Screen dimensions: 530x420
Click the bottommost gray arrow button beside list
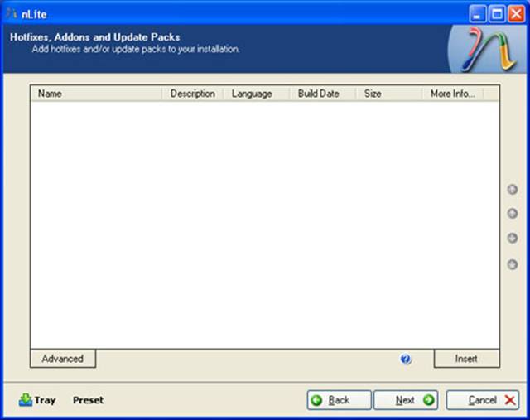[x=512, y=264]
